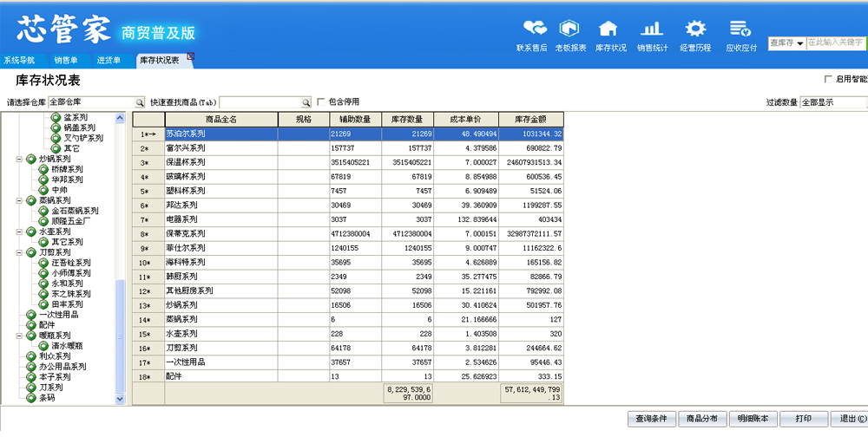Click magnifier icon in warehouse selector field
This screenshot has width=868, height=437.
tap(140, 102)
